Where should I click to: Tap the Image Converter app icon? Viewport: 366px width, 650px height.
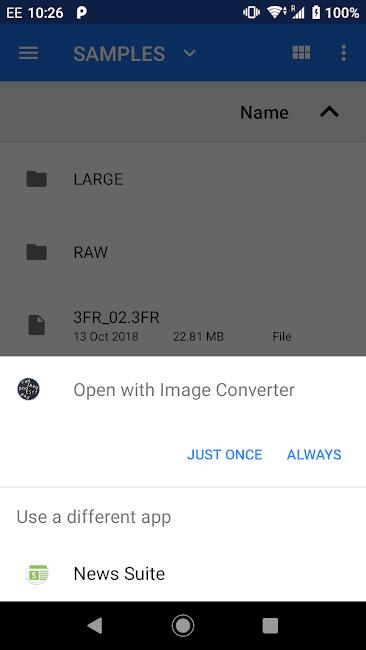29,389
